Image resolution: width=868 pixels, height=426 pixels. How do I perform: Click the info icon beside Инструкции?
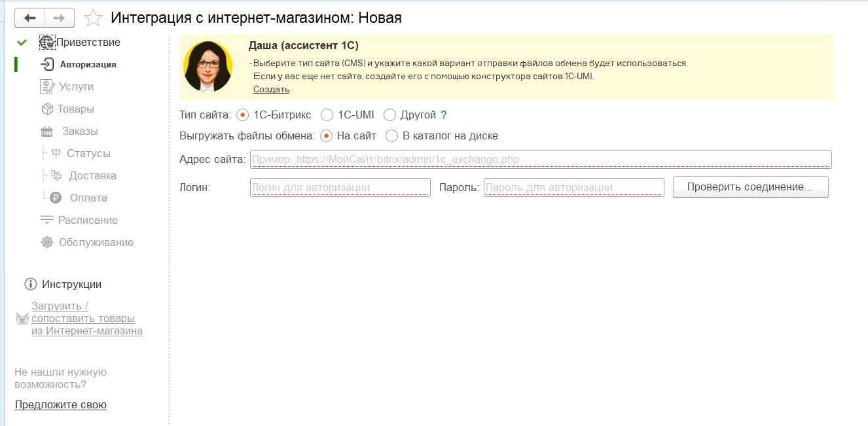(x=30, y=284)
